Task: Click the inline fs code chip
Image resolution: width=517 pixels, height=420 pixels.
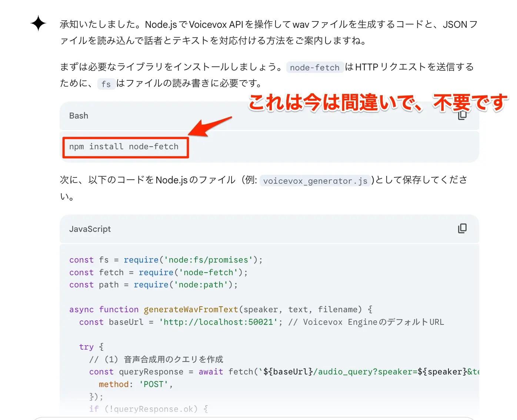Action: [106, 84]
